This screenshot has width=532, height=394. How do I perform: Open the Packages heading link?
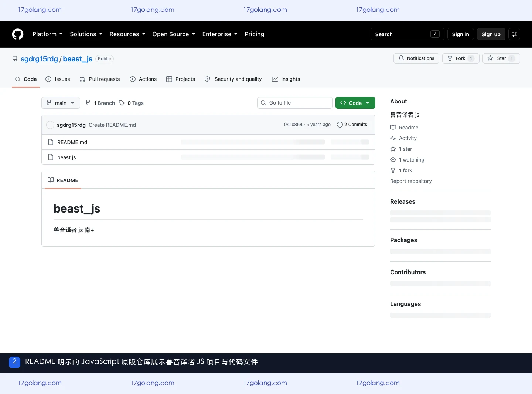(x=403, y=240)
